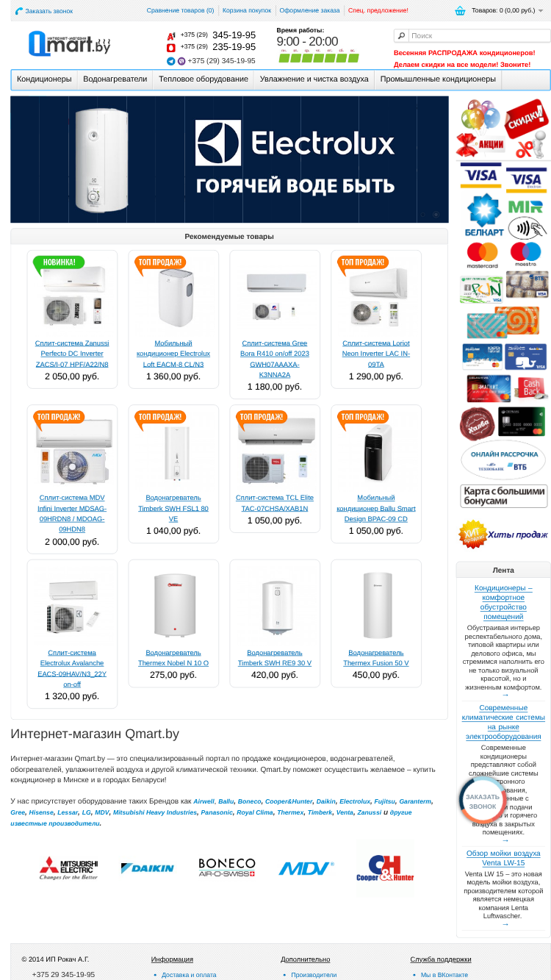Click Сравнение товаров (0) link
This screenshot has width=551, height=980.
click(180, 10)
